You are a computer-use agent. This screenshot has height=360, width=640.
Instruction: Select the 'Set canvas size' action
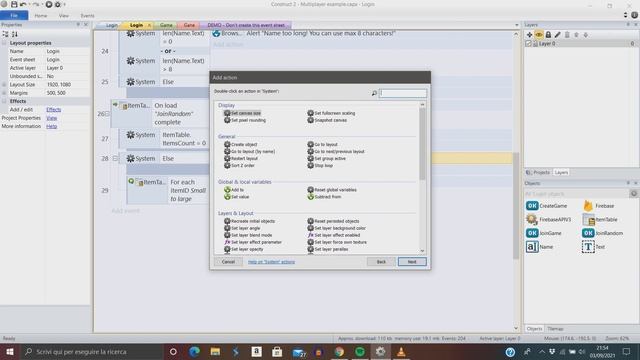(x=242, y=113)
